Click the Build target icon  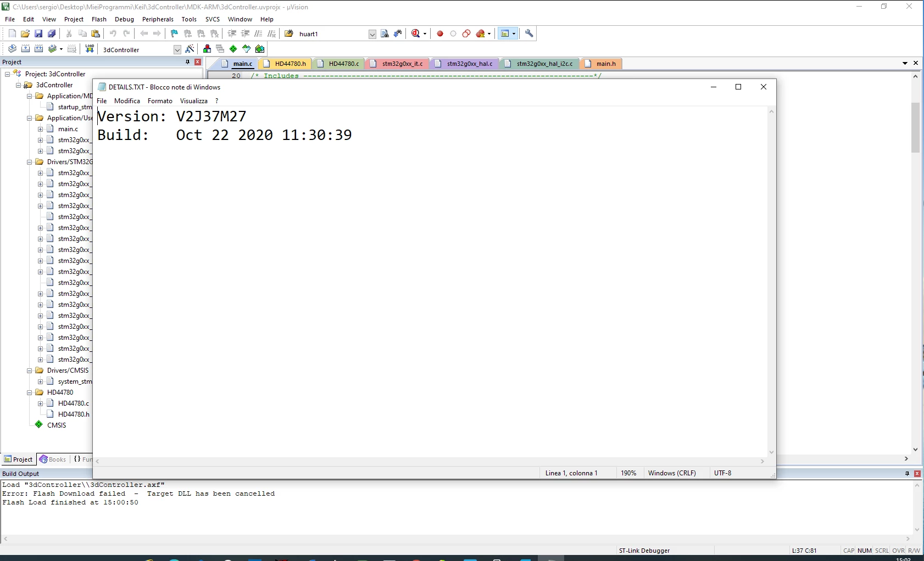tap(25, 49)
